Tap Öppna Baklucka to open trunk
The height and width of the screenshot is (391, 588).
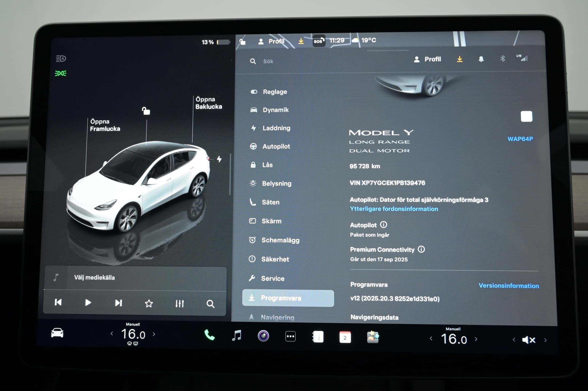209,103
